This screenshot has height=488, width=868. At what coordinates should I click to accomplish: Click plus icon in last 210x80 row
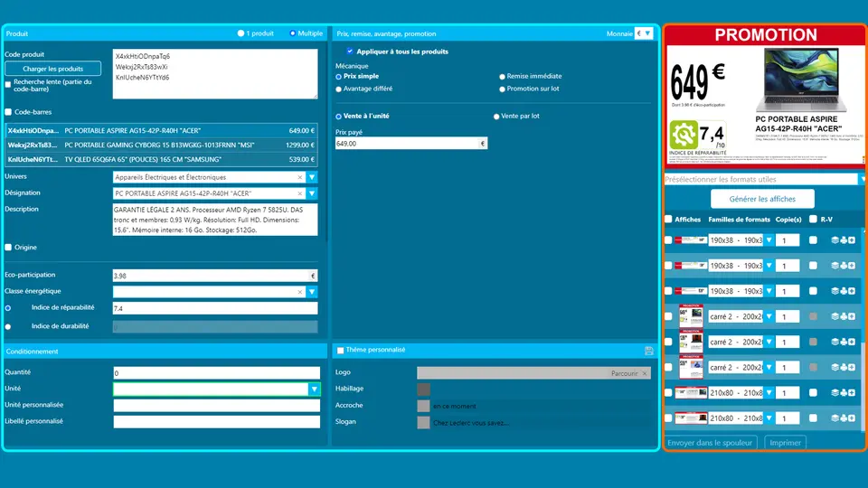852,418
